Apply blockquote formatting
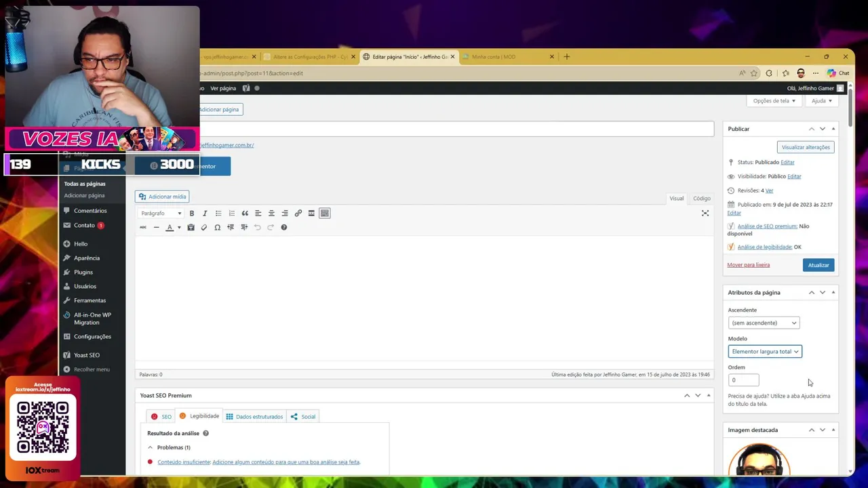This screenshot has height=488, width=868. pos(245,213)
